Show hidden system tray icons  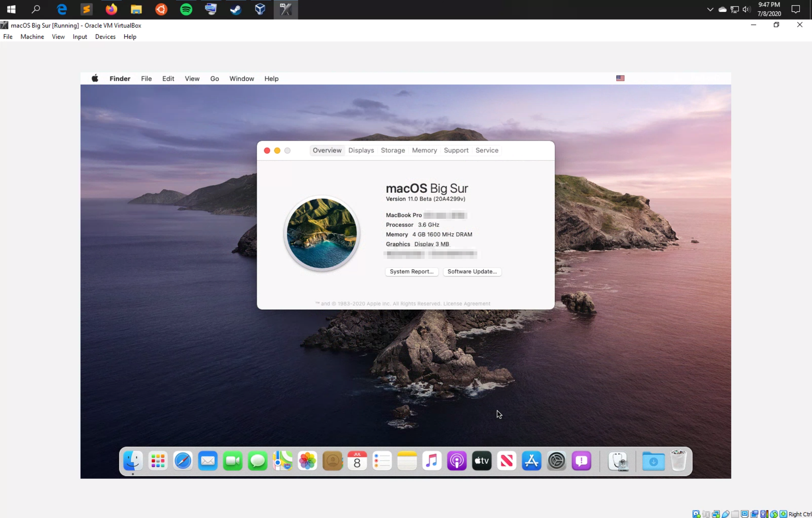coord(710,9)
